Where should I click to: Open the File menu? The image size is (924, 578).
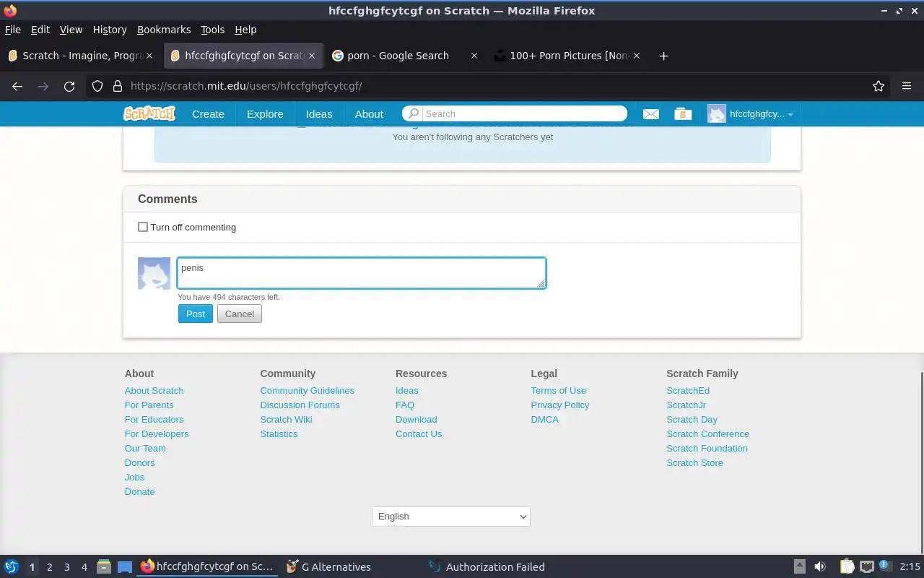tap(13, 30)
